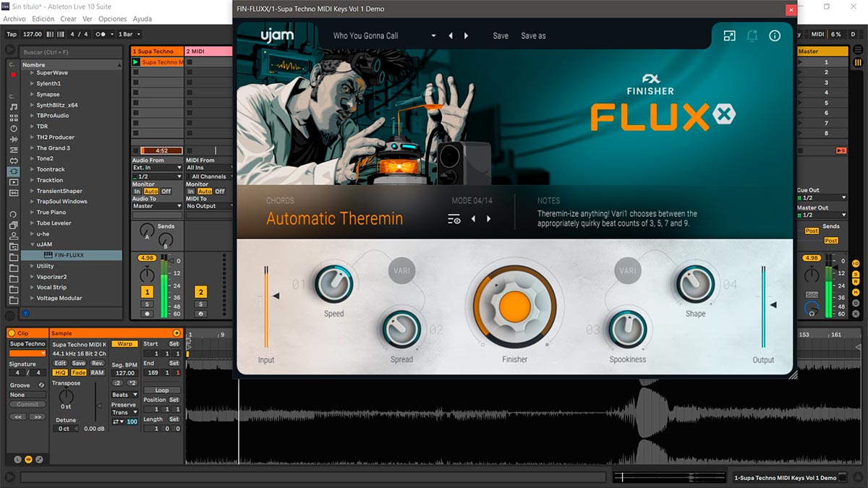Open MIDI To No Output dropdown
868x488 pixels.
210,206
